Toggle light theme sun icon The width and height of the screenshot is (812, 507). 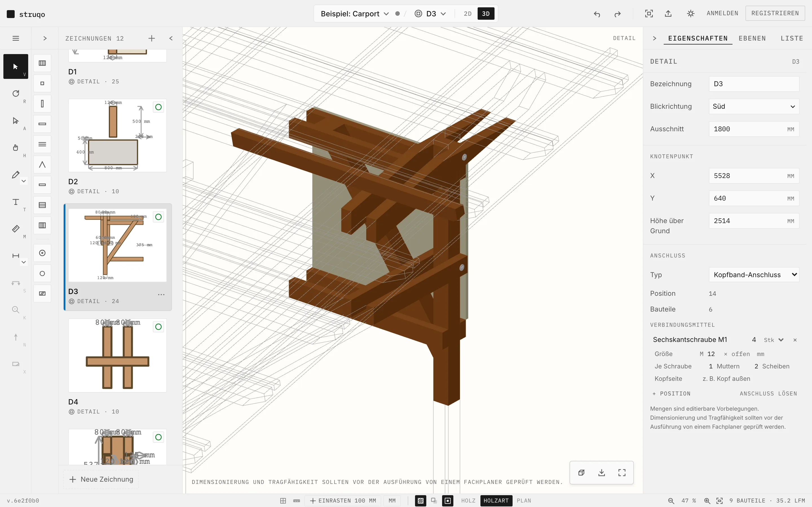point(690,14)
